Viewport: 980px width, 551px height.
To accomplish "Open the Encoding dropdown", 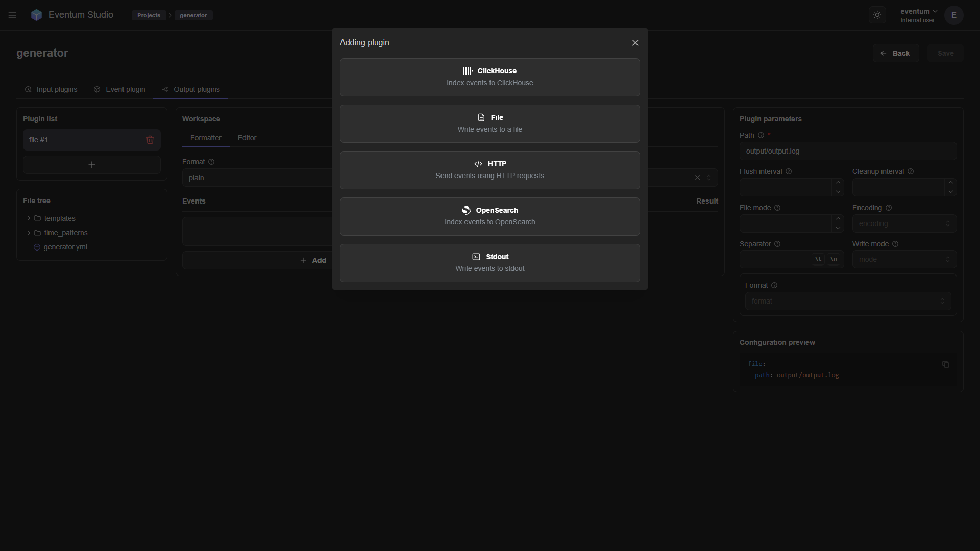I will click(903, 223).
